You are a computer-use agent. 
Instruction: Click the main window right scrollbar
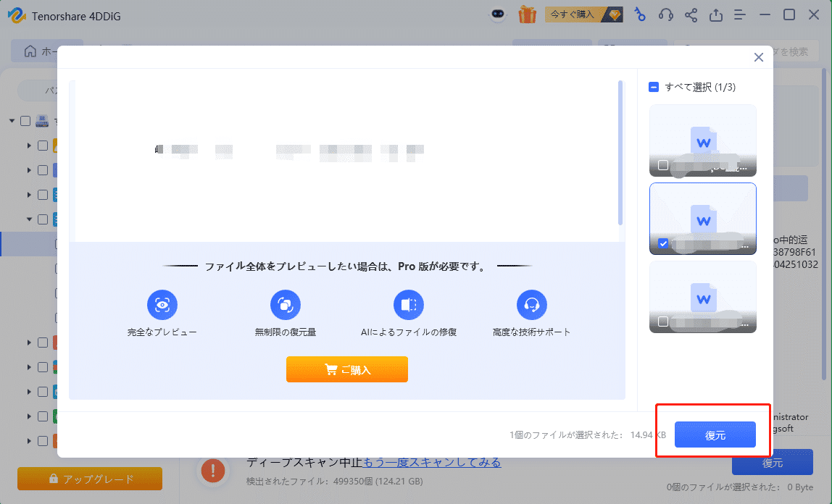coord(824,222)
